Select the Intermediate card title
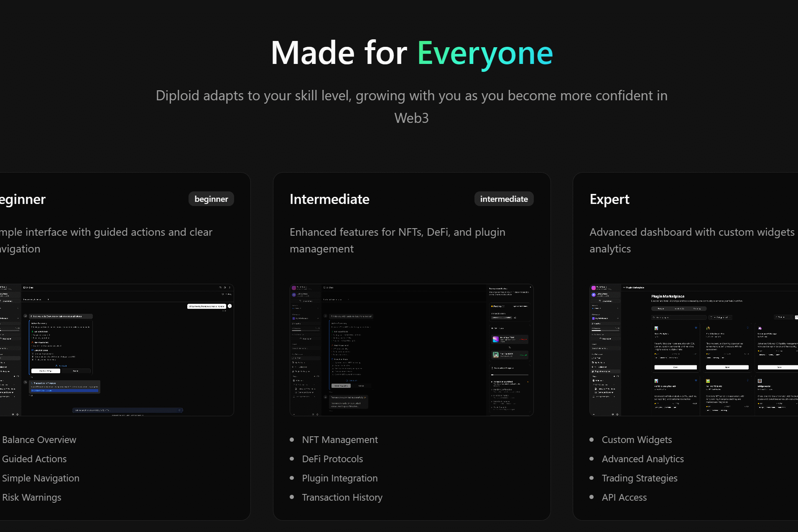The image size is (798, 532). [329, 199]
